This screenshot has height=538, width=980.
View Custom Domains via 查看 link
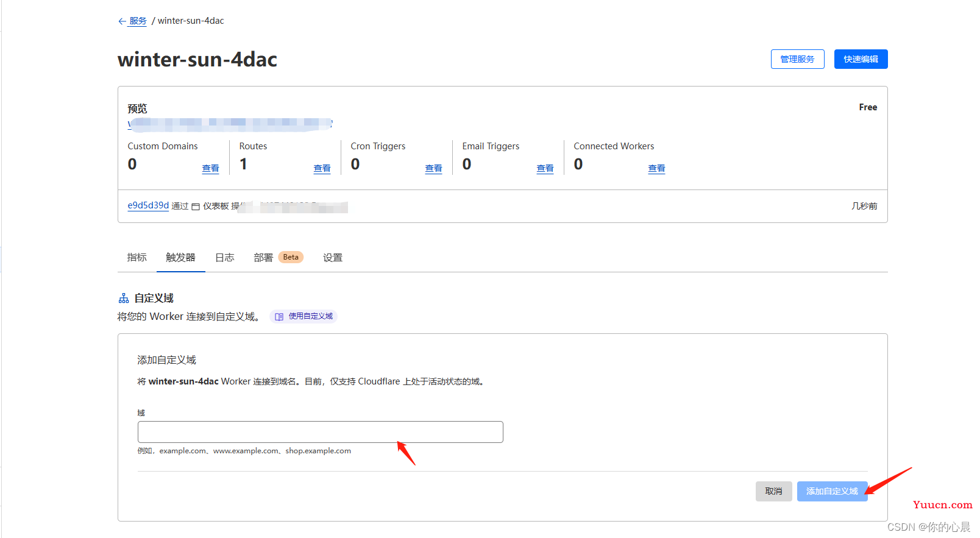pos(210,168)
